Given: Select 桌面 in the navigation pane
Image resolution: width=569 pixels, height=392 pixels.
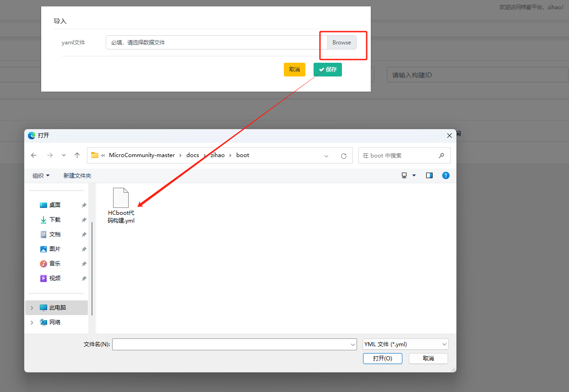Looking at the screenshot, I should [x=55, y=205].
